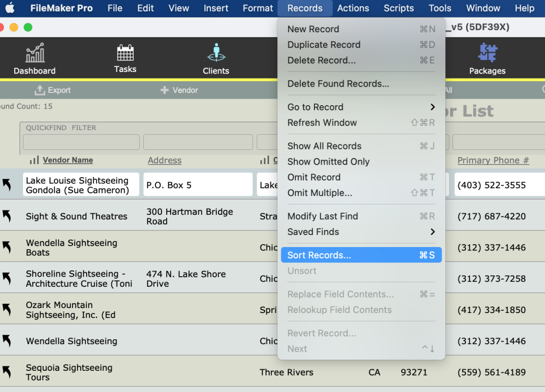545x392 pixels.
Task: Sort list by Address column header
Action: [x=165, y=160]
